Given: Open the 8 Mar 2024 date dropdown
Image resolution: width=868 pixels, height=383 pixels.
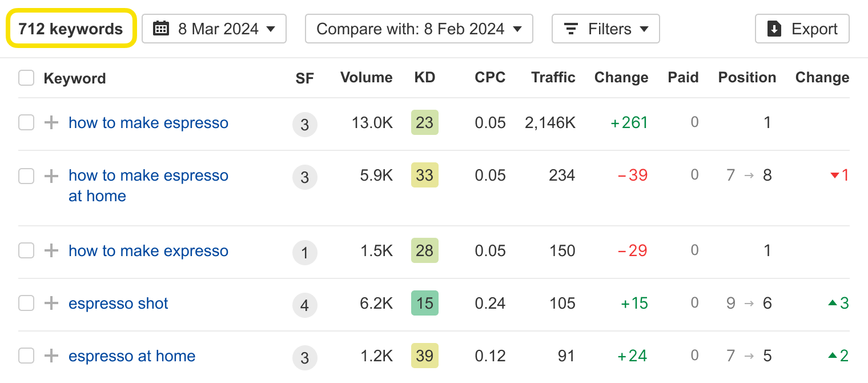Looking at the screenshot, I should coord(214,29).
